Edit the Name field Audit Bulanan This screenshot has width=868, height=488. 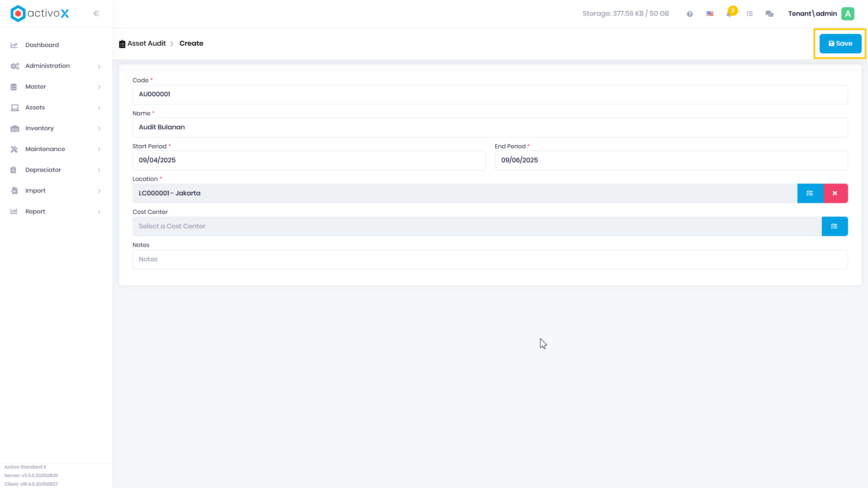tap(490, 128)
